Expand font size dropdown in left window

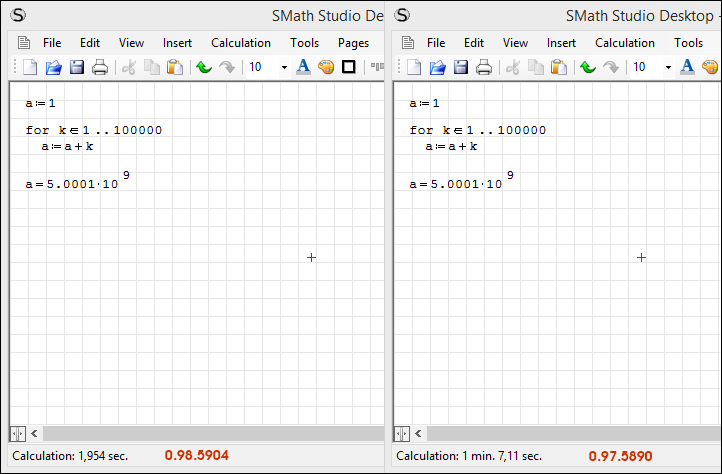[284, 67]
